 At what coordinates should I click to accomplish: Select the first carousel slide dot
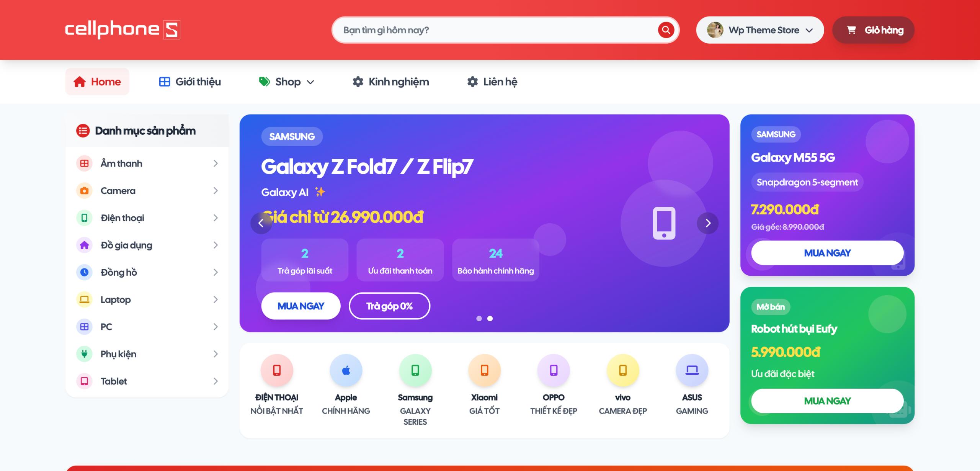click(479, 318)
